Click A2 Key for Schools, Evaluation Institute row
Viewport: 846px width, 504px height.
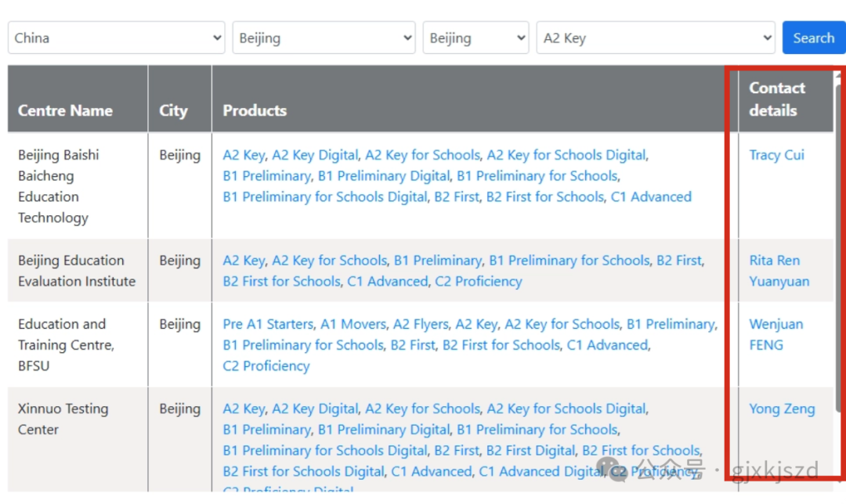click(329, 261)
